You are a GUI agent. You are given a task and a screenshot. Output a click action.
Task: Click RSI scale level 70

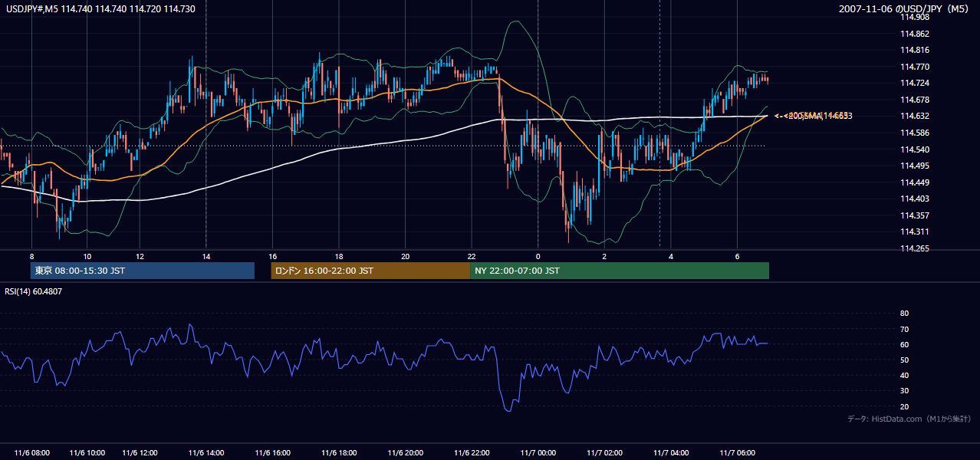coord(904,329)
